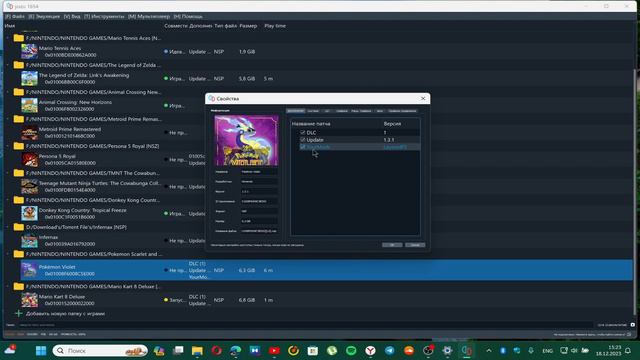This screenshot has width=640, height=360.
Task: Open Telegram from taskbar
Action: coord(389,351)
